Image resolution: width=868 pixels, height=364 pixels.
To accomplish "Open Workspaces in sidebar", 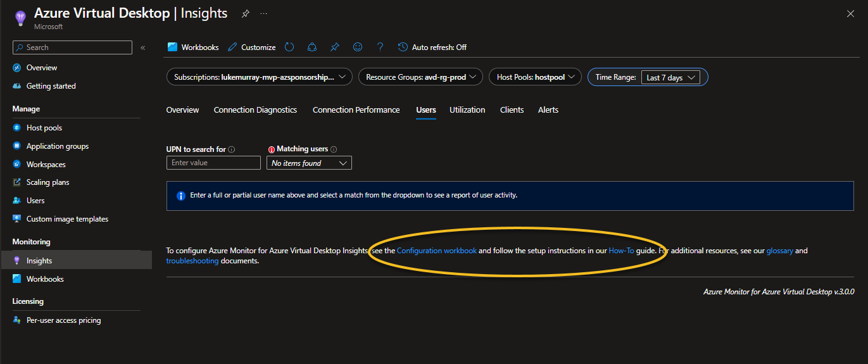I will click(x=46, y=165).
